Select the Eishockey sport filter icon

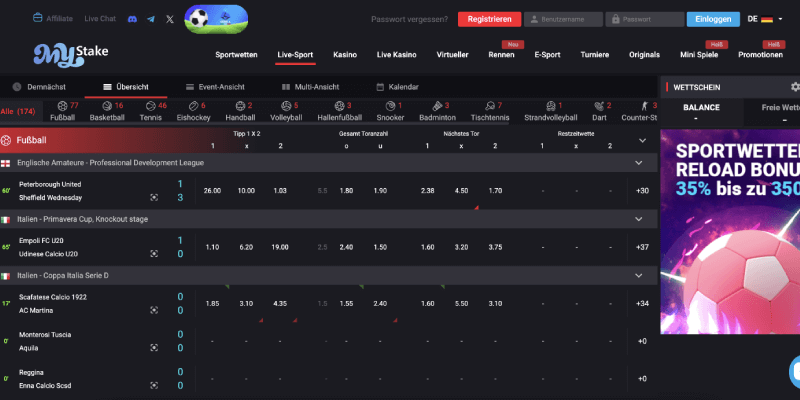193,106
